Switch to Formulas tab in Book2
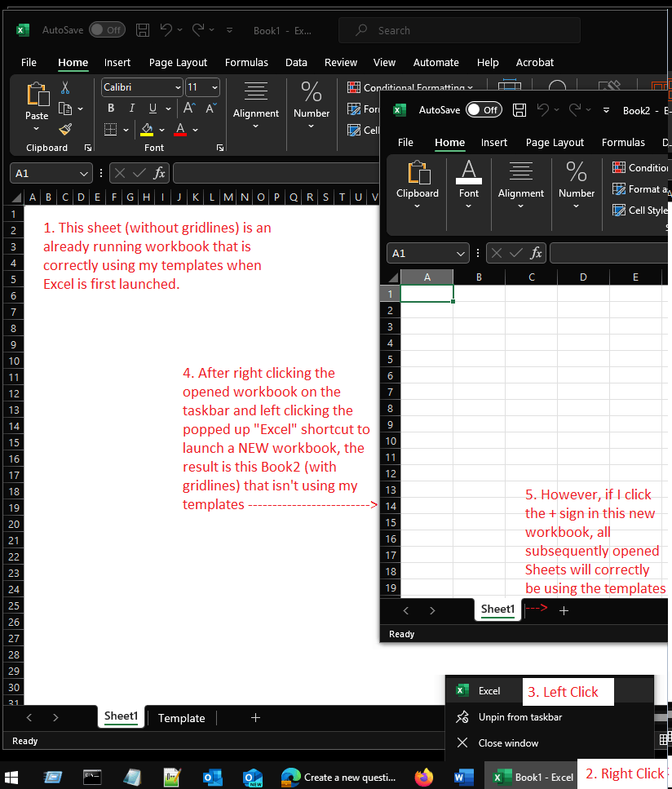The width and height of the screenshot is (672, 789). [623, 143]
